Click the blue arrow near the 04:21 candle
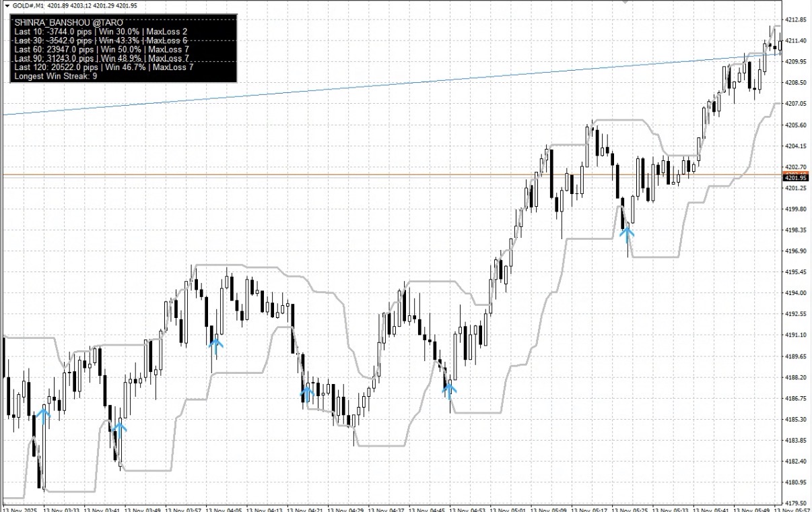 306,393
